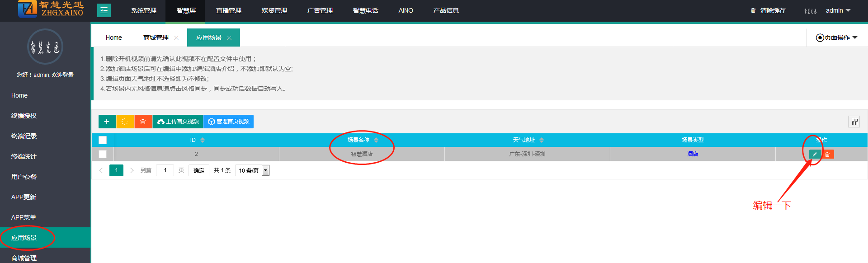Check the select-all checkbox in table header

click(x=103, y=140)
